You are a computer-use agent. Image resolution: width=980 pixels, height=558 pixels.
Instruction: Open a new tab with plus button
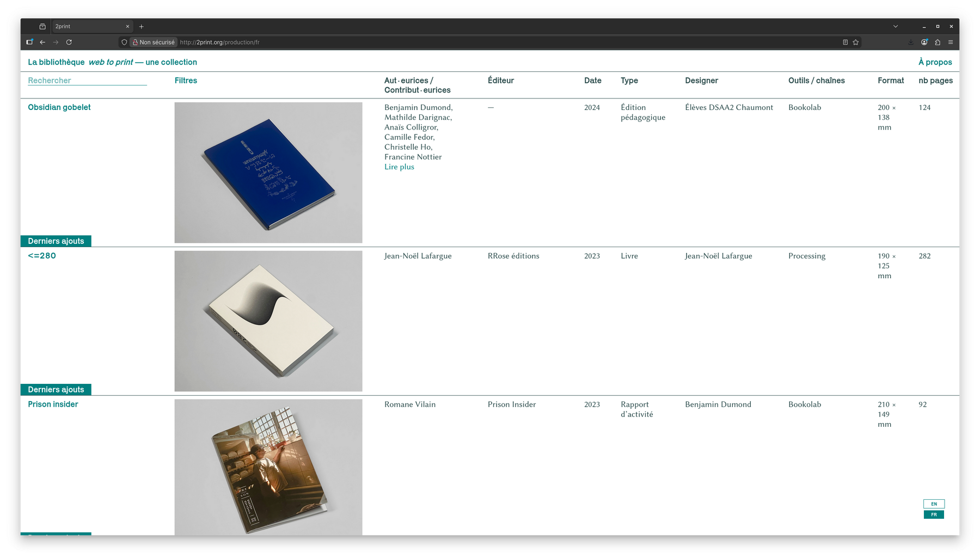142,26
